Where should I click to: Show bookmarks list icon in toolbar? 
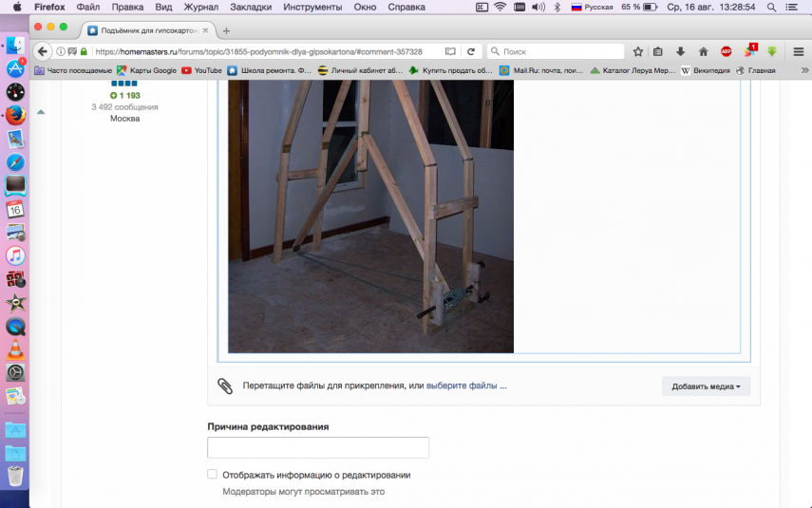tap(658, 51)
